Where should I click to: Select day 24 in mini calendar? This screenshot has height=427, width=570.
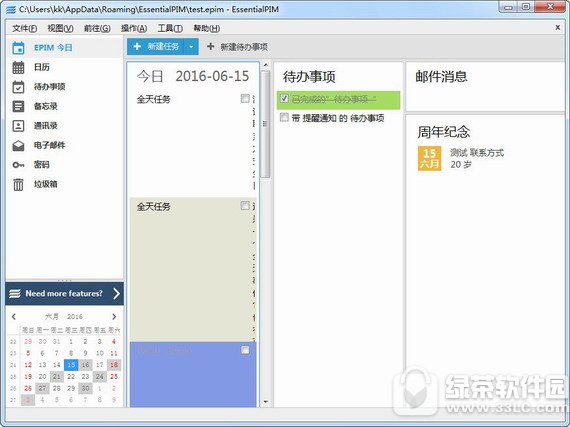100,376
